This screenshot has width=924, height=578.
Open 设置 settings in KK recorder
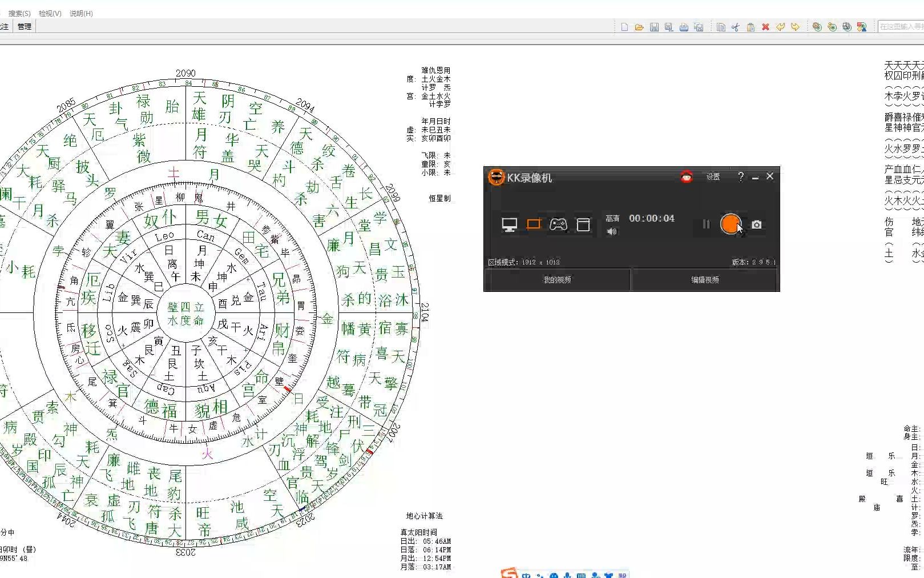[713, 177]
